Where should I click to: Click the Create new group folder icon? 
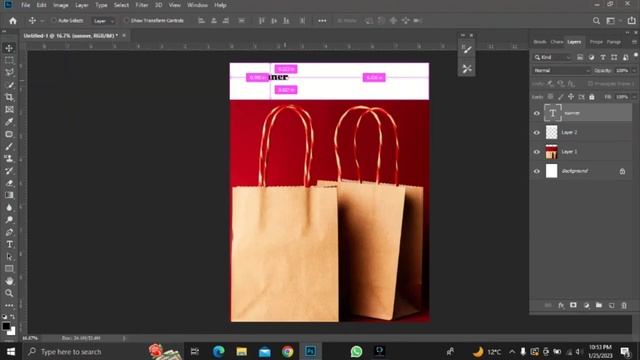(599, 305)
